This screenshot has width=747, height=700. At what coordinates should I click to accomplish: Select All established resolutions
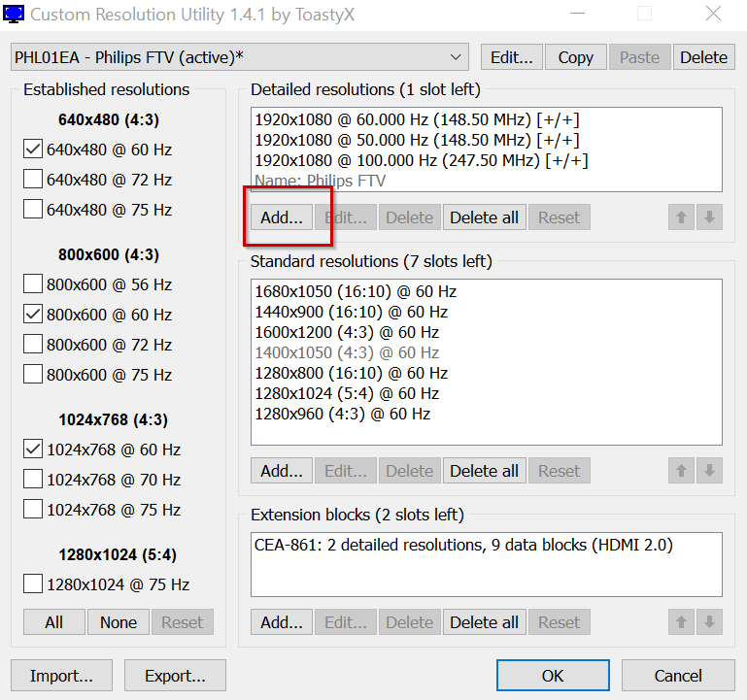[54, 622]
